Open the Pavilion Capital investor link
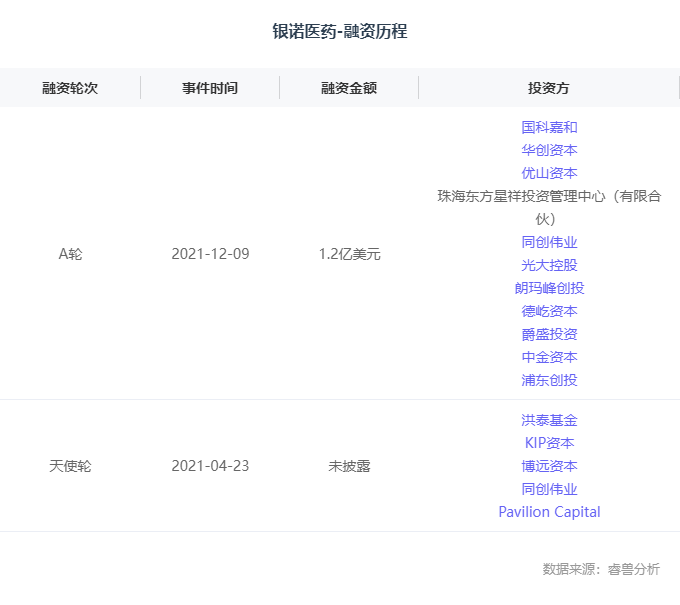 549,512
